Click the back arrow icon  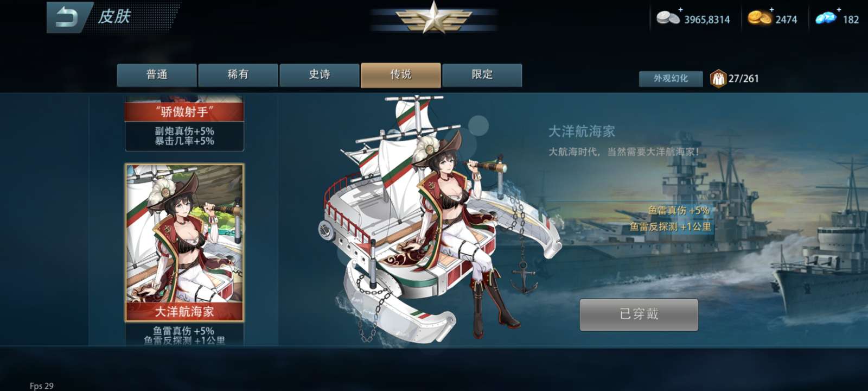click(x=67, y=17)
